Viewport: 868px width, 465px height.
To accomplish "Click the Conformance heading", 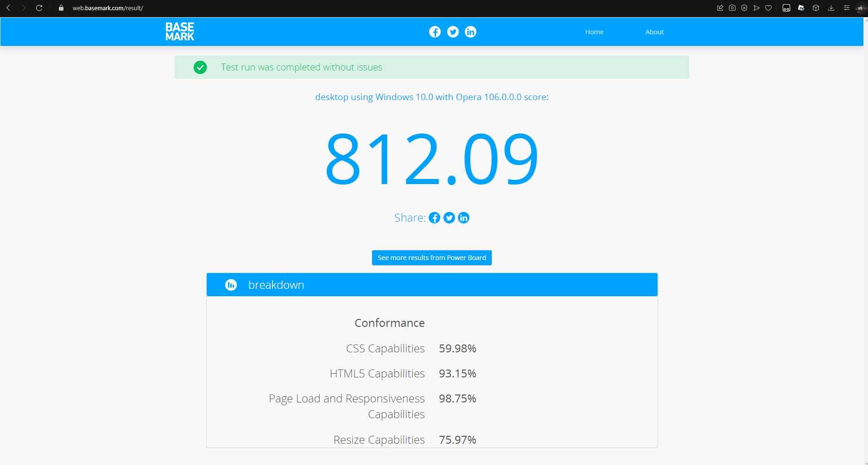I will click(390, 323).
